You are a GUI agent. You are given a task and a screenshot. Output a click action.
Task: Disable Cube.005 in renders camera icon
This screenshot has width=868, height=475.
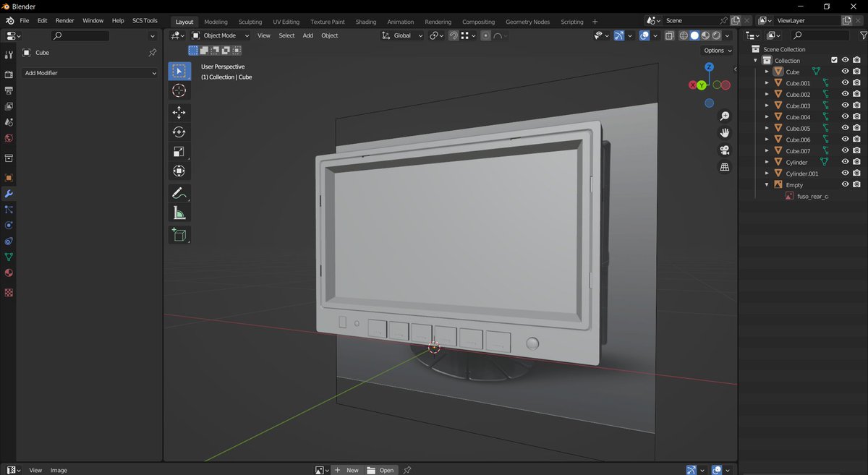(856, 128)
